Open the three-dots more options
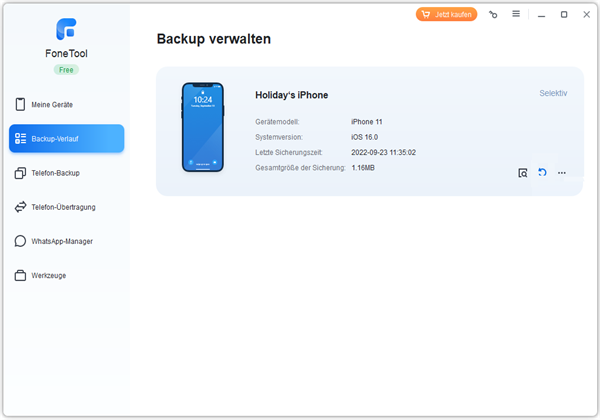The height and width of the screenshot is (420, 600). tap(562, 173)
